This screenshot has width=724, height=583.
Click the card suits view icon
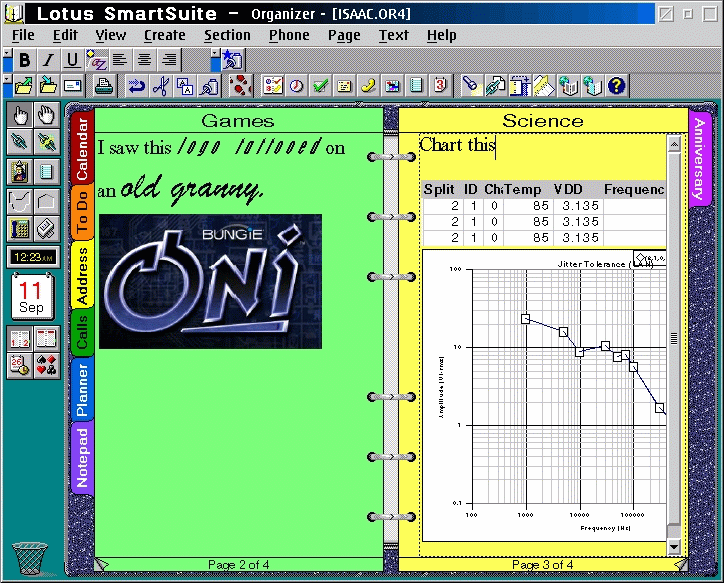(x=47, y=366)
